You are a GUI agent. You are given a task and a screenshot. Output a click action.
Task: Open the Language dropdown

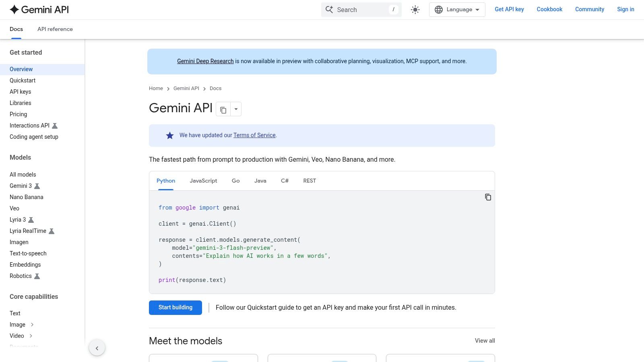click(457, 10)
